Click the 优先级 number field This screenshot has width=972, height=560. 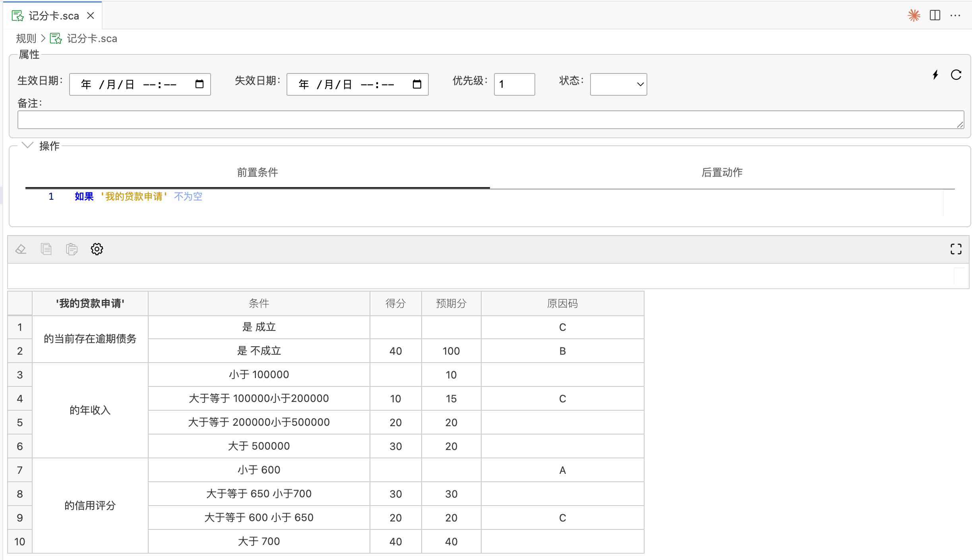514,84
